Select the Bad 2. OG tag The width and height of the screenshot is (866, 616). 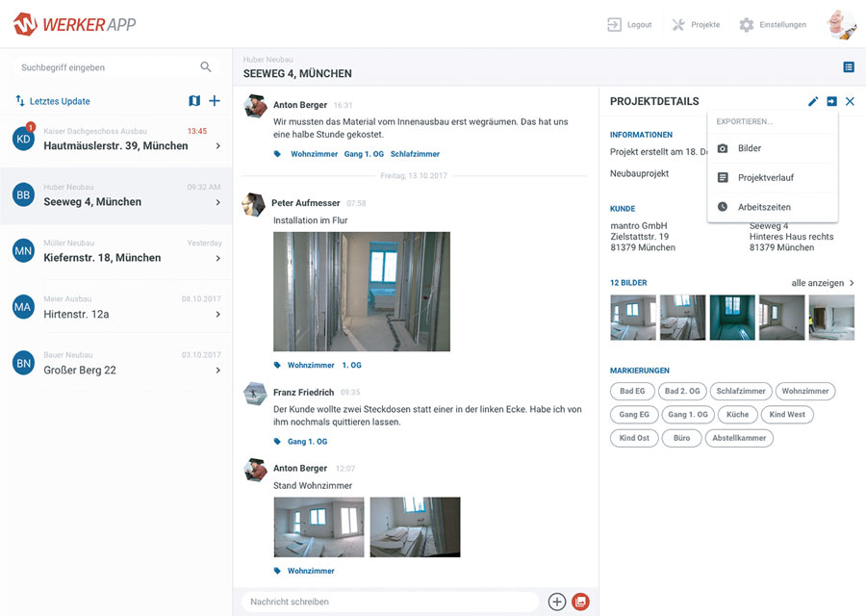pyautogui.click(x=682, y=391)
